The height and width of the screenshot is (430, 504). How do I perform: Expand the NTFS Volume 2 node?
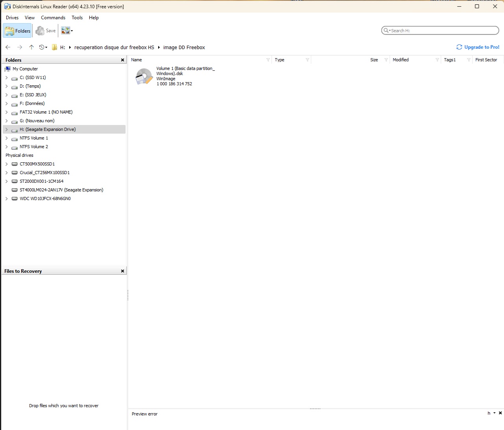(6, 147)
